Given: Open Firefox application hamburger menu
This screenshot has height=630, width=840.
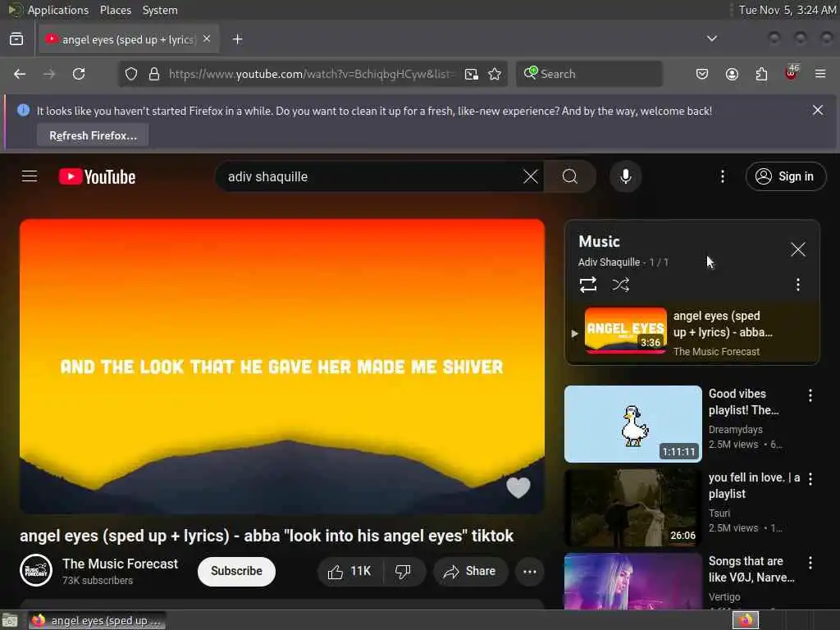Looking at the screenshot, I should tap(820, 74).
